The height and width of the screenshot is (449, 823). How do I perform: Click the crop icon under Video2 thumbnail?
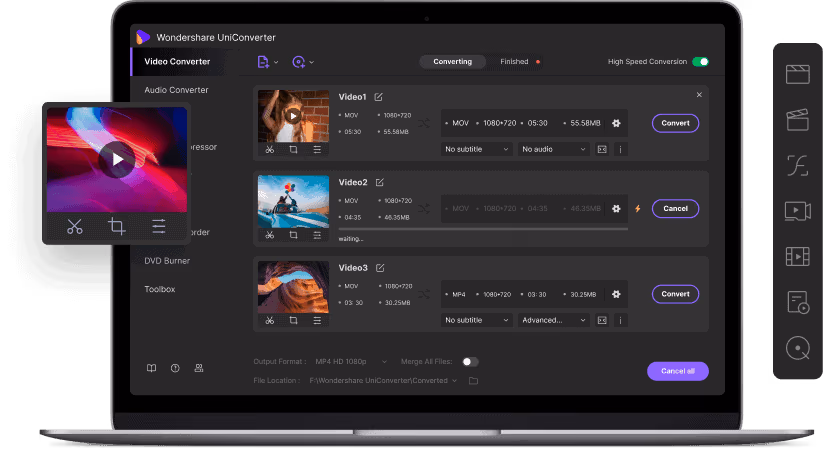293,235
